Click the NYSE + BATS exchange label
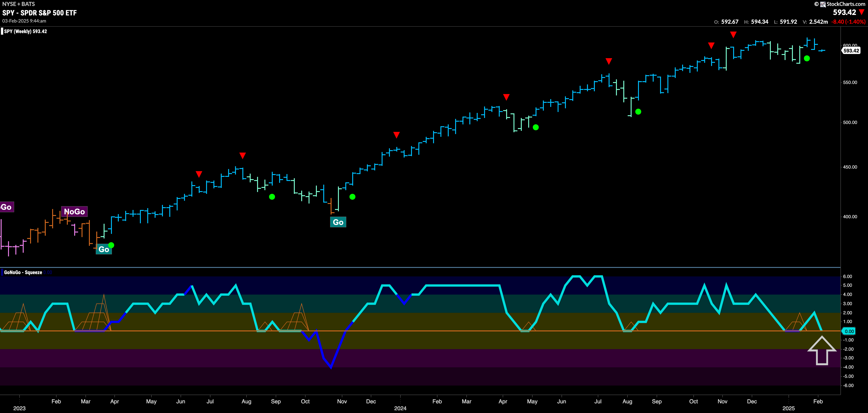Viewport: 868px width, 413px height. pos(19,4)
